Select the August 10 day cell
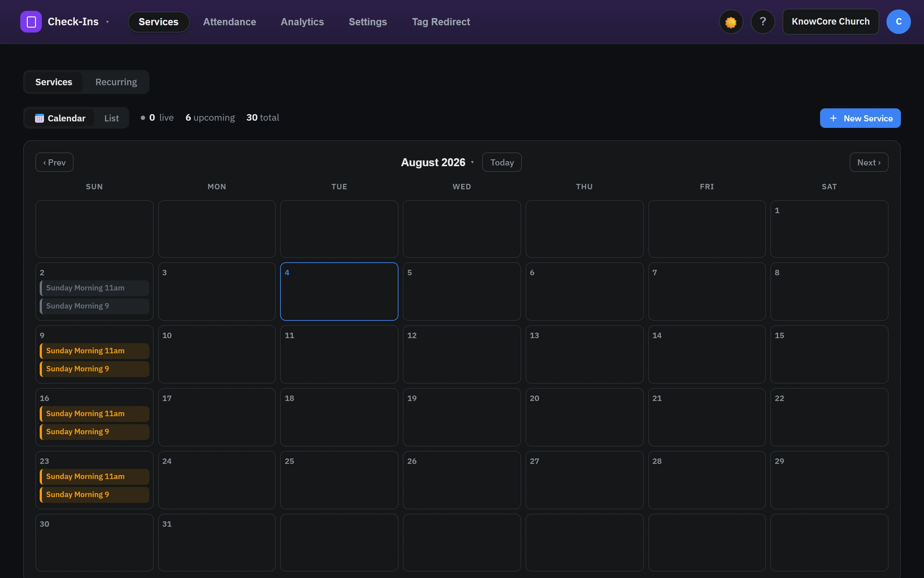The width and height of the screenshot is (924, 578). (x=217, y=354)
